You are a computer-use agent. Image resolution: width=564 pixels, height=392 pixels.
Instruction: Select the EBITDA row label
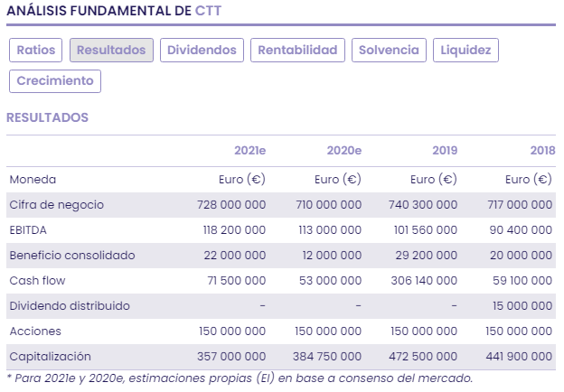tap(31, 230)
